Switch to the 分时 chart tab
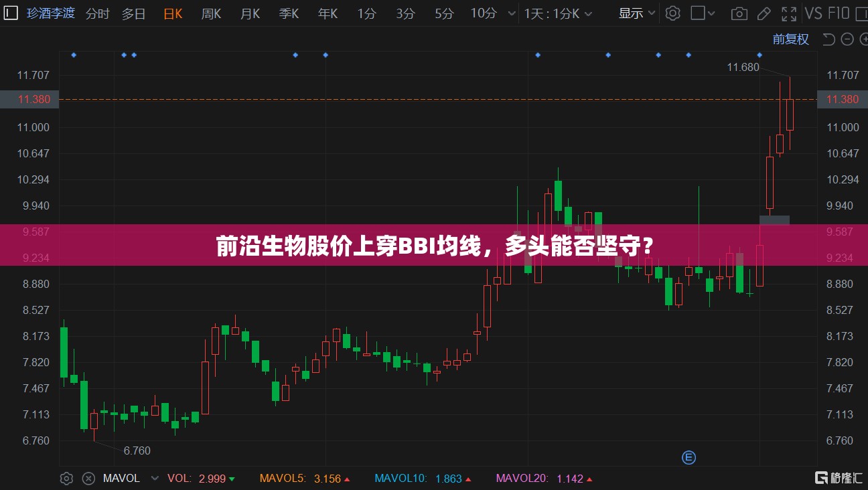 pyautogui.click(x=97, y=13)
